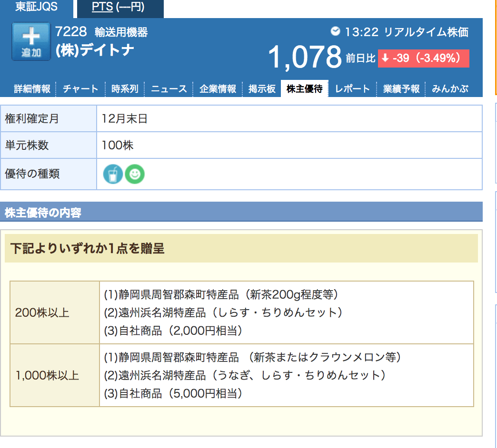Click the うなぎ、しらす・ちりめんセット line

pyautogui.click(x=245, y=375)
